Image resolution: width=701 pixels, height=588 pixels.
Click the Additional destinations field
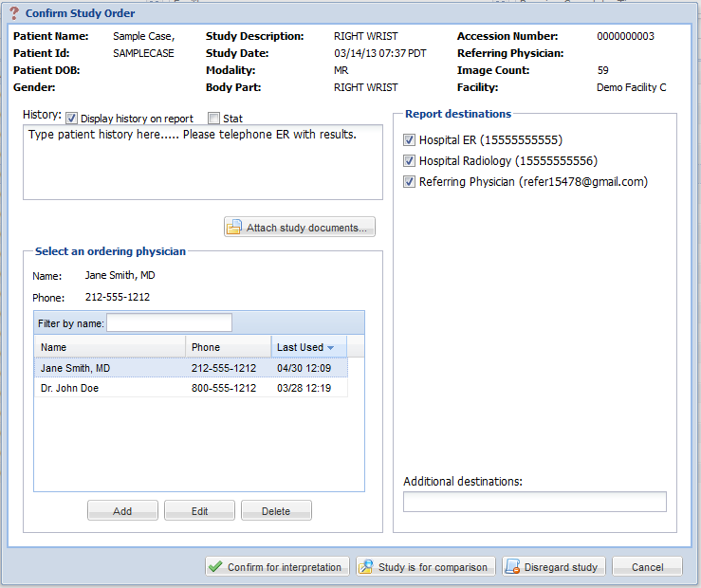point(535,502)
